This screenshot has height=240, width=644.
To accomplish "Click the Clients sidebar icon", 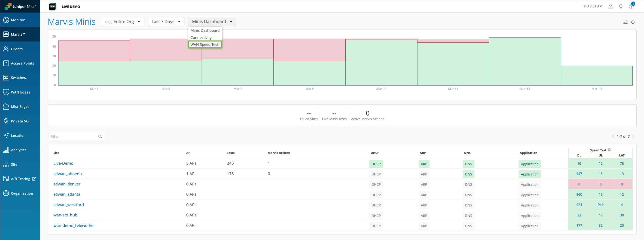I will point(6,49).
